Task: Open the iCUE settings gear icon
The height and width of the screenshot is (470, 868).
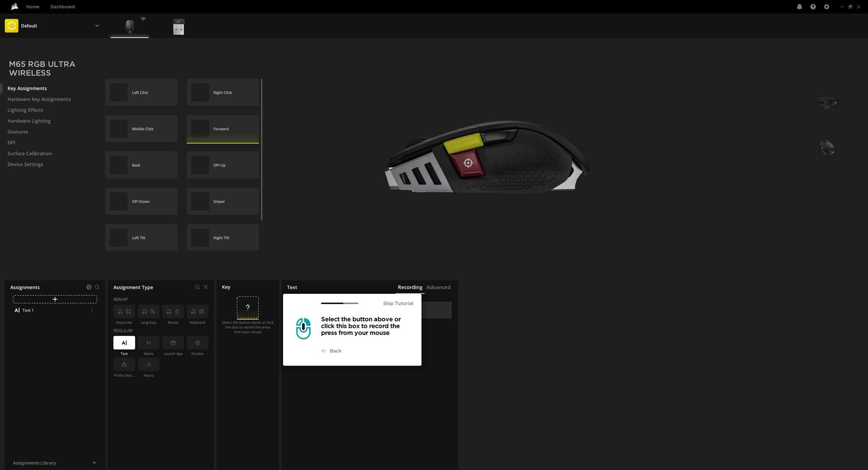Action: point(826,7)
